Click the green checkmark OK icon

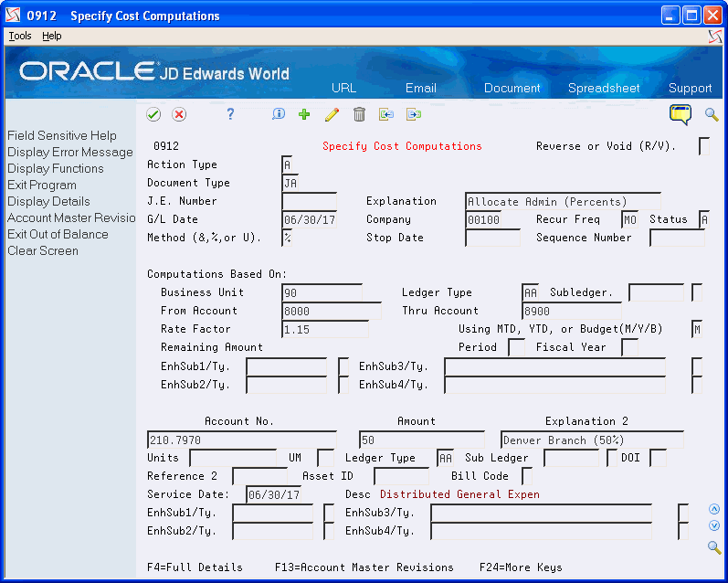coord(153,114)
